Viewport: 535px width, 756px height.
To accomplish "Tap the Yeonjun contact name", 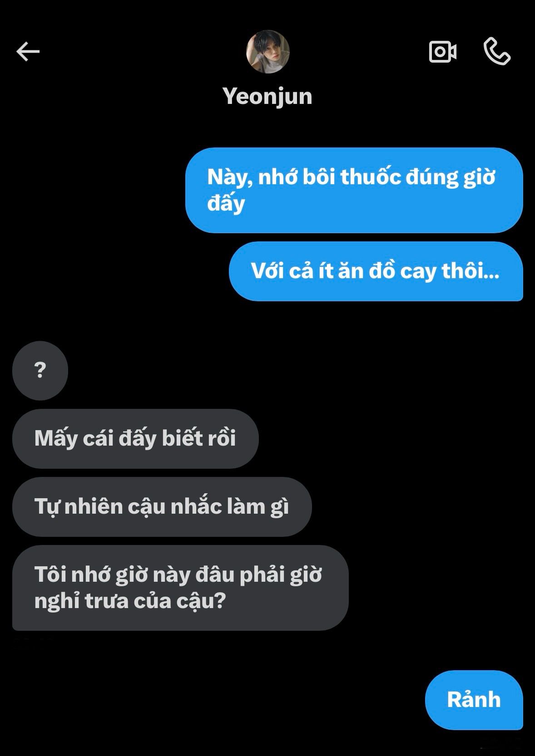I will pos(267,96).
